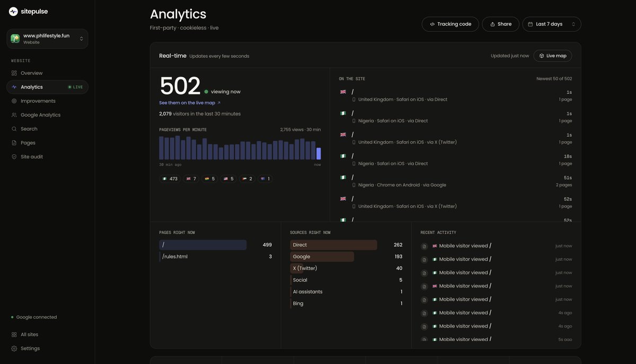Click the arrow icon after live map link
Screen dimensions: 636x364
[219, 103]
